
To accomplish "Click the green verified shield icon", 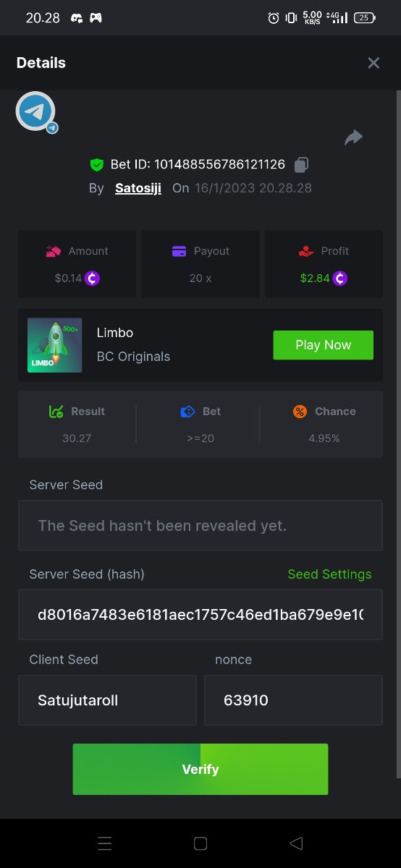I will 97,165.
